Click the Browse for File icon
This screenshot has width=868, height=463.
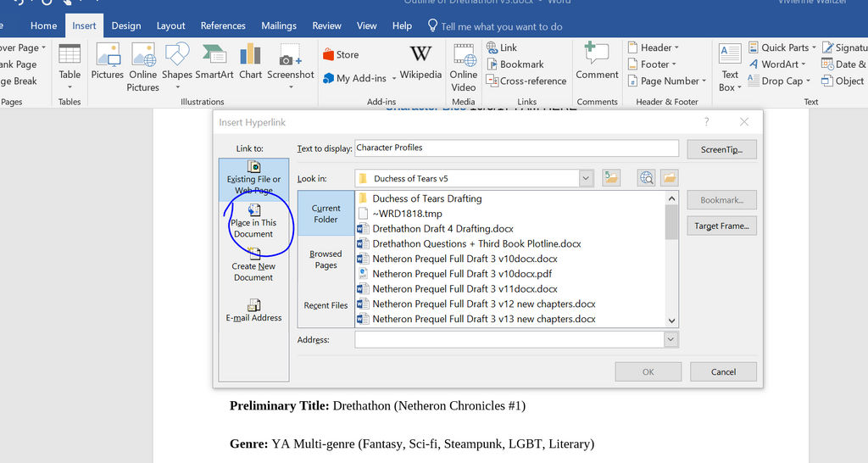pyautogui.click(x=670, y=178)
